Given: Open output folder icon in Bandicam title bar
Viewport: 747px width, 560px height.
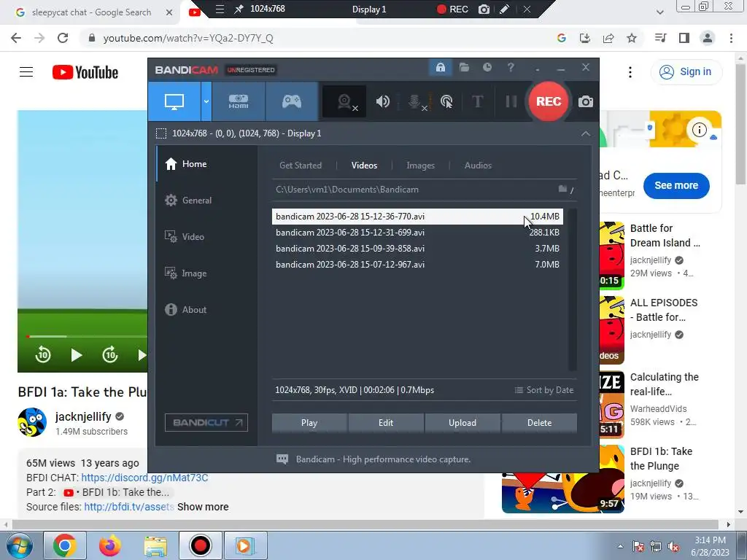Looking at the screenshot, I should point(464,68).
